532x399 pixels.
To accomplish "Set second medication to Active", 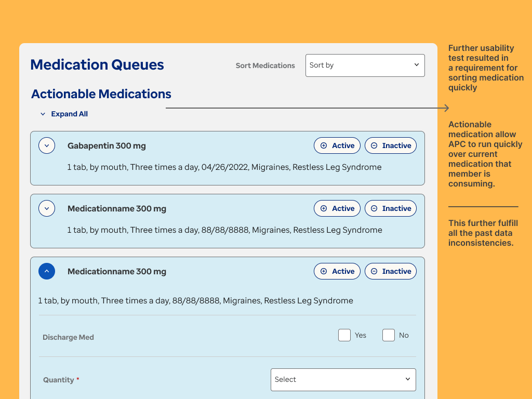I will 337,208.
